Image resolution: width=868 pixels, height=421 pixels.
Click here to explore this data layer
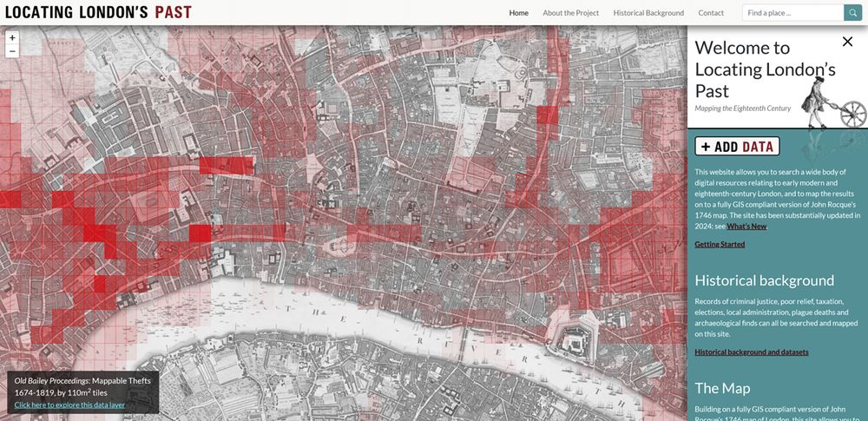[69, 405]
